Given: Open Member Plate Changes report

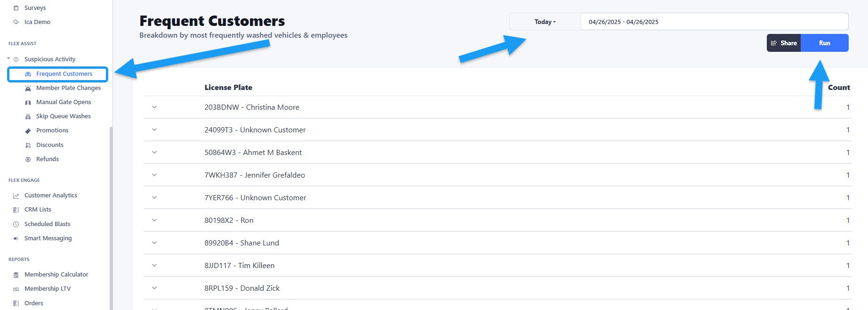Looking at the screenshot, I should coord(68,88).
